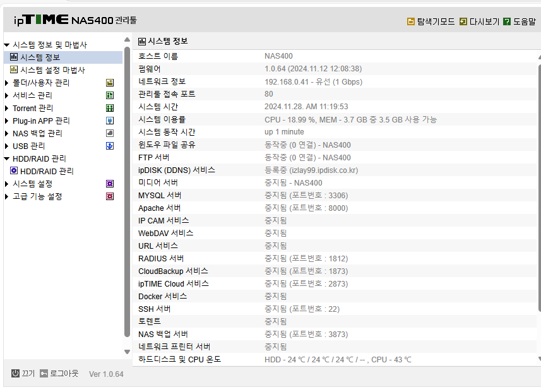Viewport: 541px width, 392px height.
Task: Collapse the 시스템 정보 및 마법사 section
Action: (6, 45)
